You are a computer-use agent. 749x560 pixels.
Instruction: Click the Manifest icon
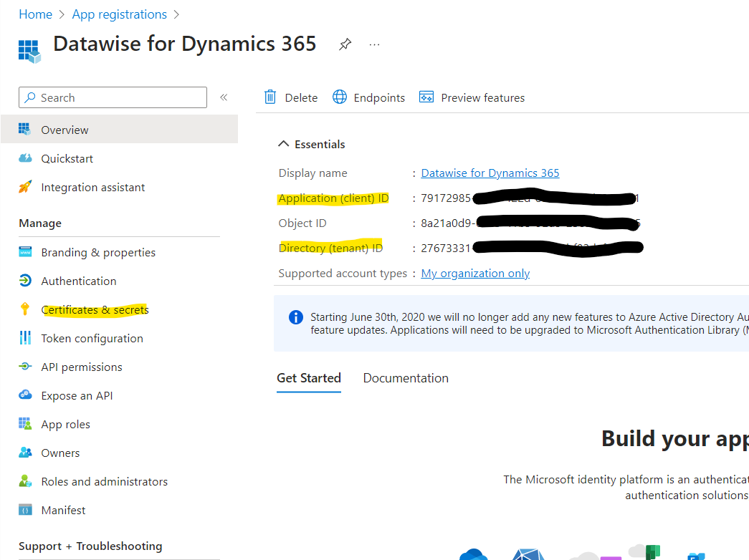pos(25,509)
